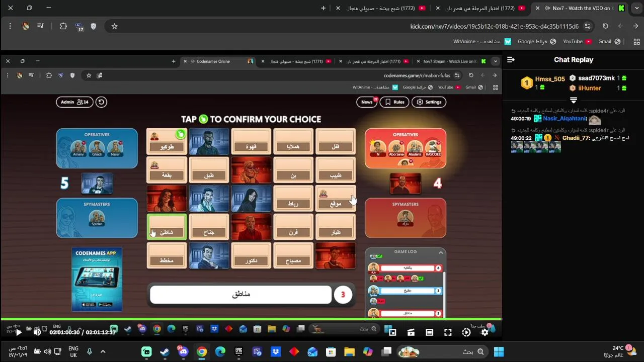The height and width of the screenshot is (362, 644).
Task: Select the بقعة word card
Action: [x=167, y=170]
